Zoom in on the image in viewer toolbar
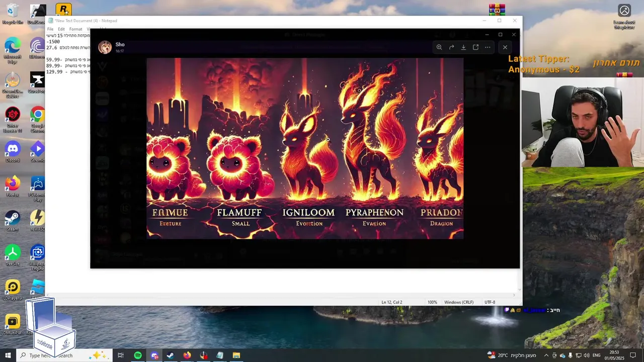The width and height of the screenshot is (644, 362). 439,47
